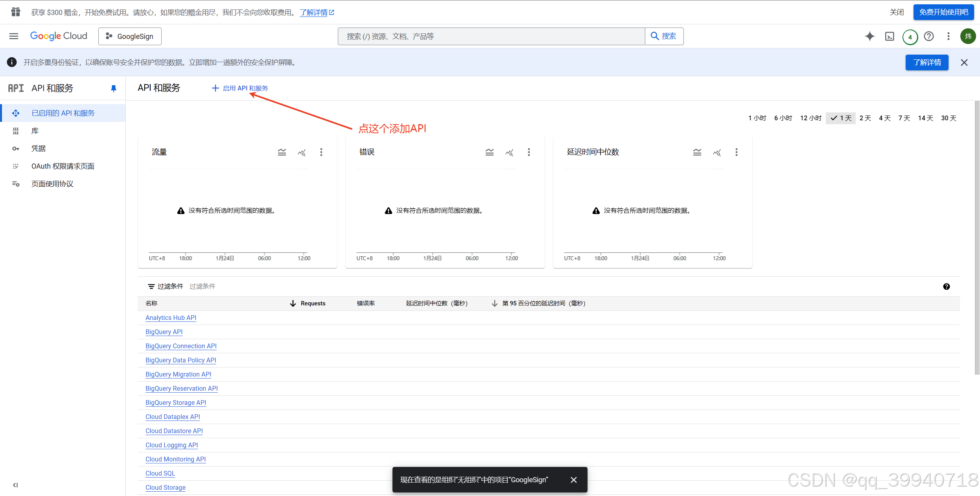Open the main hamburger navigation menu
Viewport: 980px width, 496px height.
point(14,36)
